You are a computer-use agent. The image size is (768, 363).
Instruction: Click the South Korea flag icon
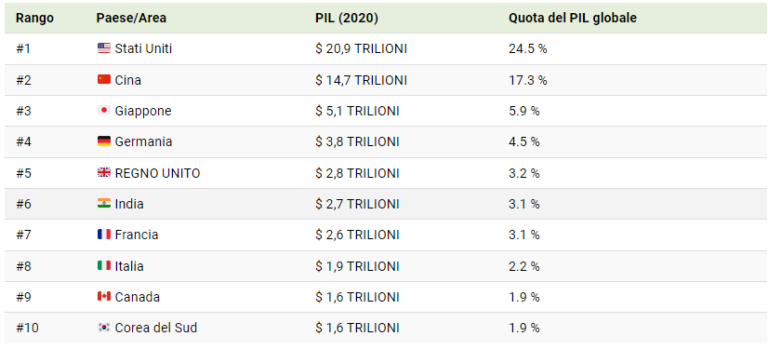104,328
